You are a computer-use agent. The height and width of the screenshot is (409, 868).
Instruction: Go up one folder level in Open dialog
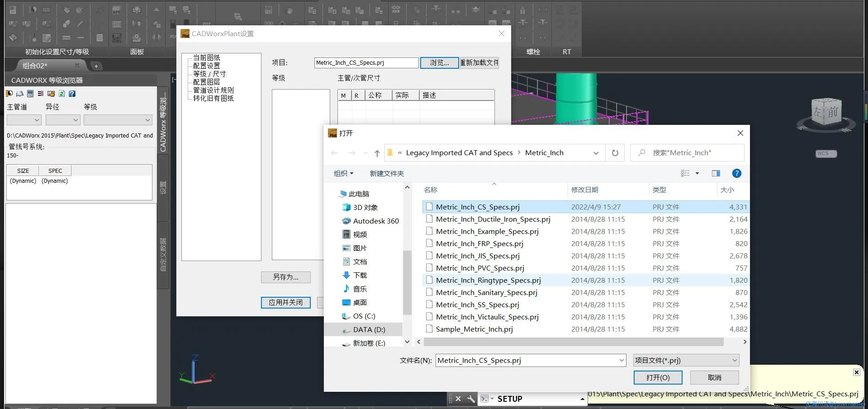(x=377, y=153)
